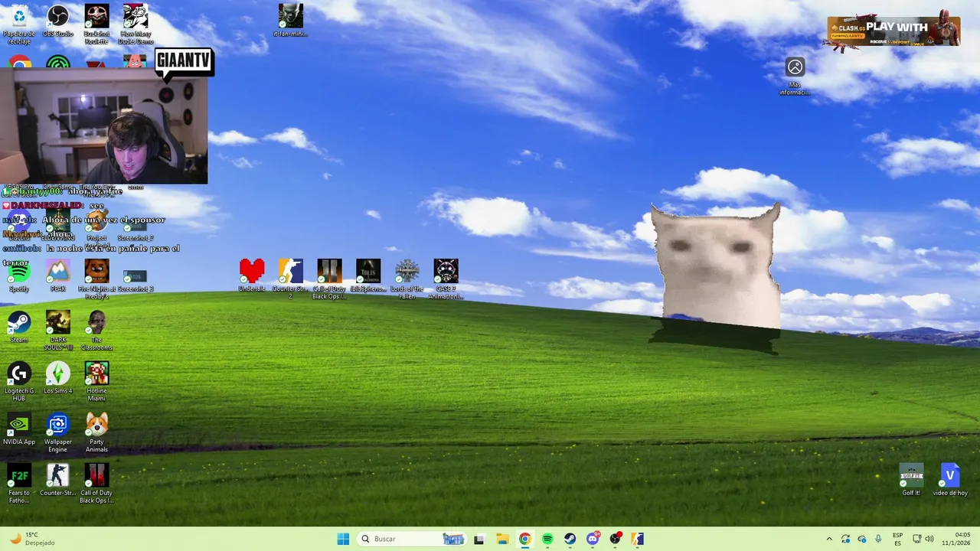Open Discord from the taskbar
Viewport: 980px width, 551px height.
593,539
